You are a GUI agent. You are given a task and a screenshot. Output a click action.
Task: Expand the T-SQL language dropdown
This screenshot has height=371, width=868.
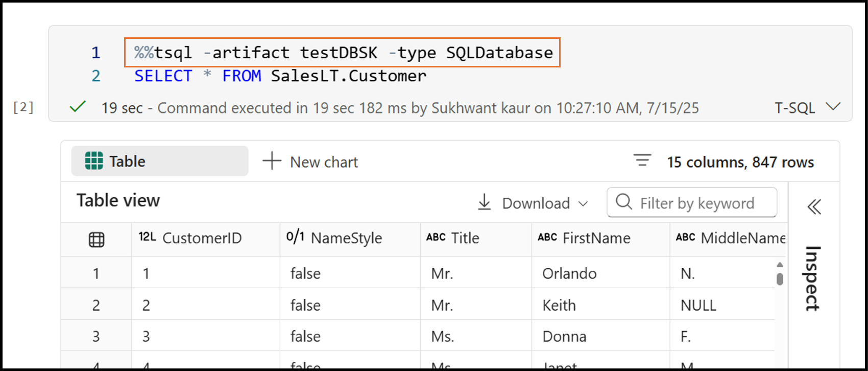click(833, 107)
